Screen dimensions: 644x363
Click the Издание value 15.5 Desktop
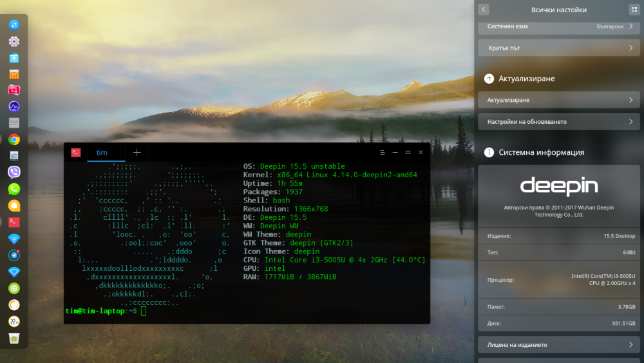pos(620,236)
